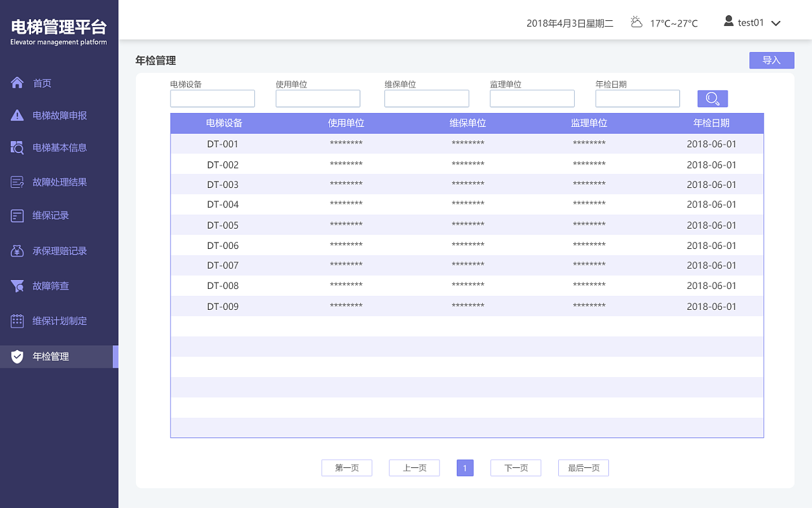Click the money bag icon for 承保理赔记录
The height and width of the screenshot is (508, 812).
(17, 251)
